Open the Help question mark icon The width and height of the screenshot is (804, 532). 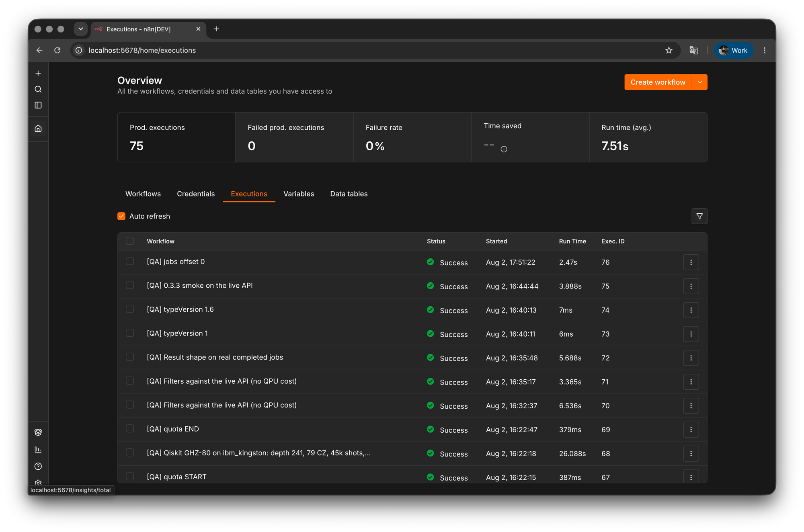coord(38,466)
